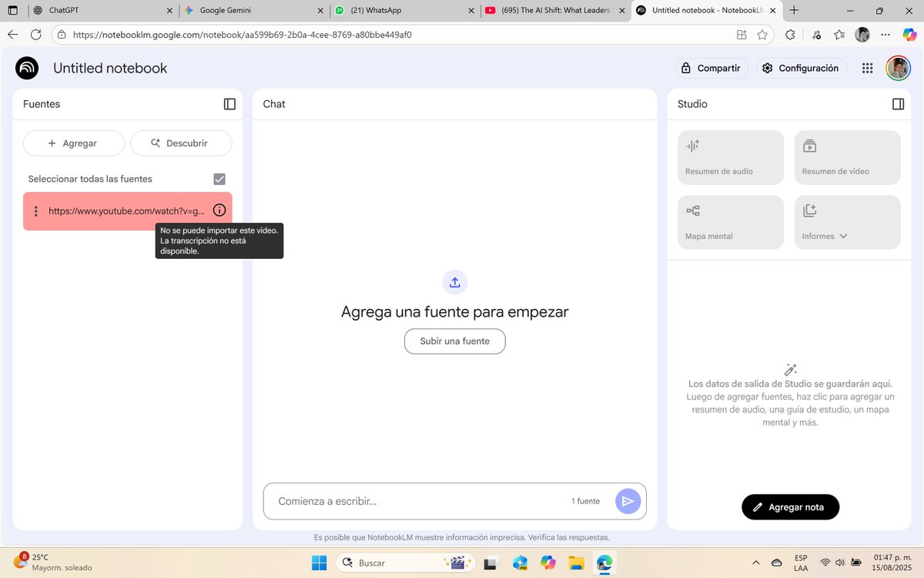Click the info icon on the YouTube source
924x578 pixels.
[x=219, y=210]
